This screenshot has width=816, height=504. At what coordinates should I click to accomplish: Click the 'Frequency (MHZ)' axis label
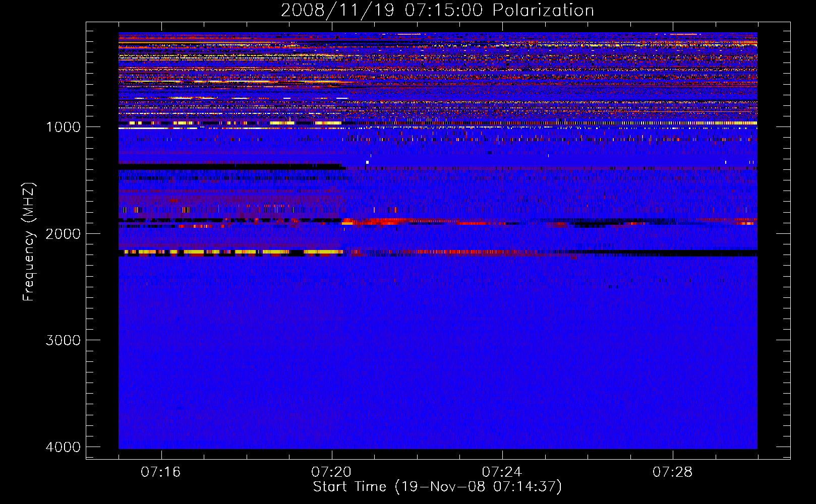point(29,242)
